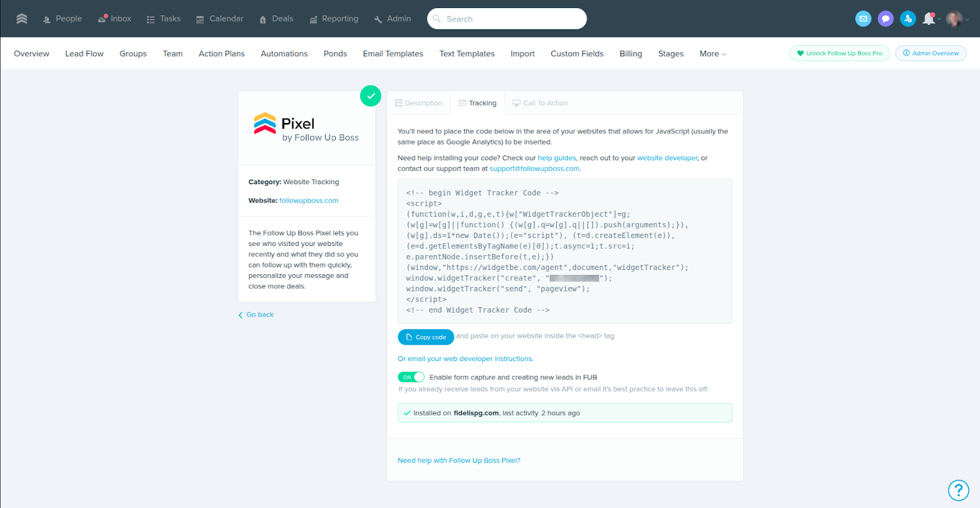Image resolution: width=980 pixels, height=508 pixels.
Task: Expand the arrow next to profile avatar
Action: coord(967,19)
